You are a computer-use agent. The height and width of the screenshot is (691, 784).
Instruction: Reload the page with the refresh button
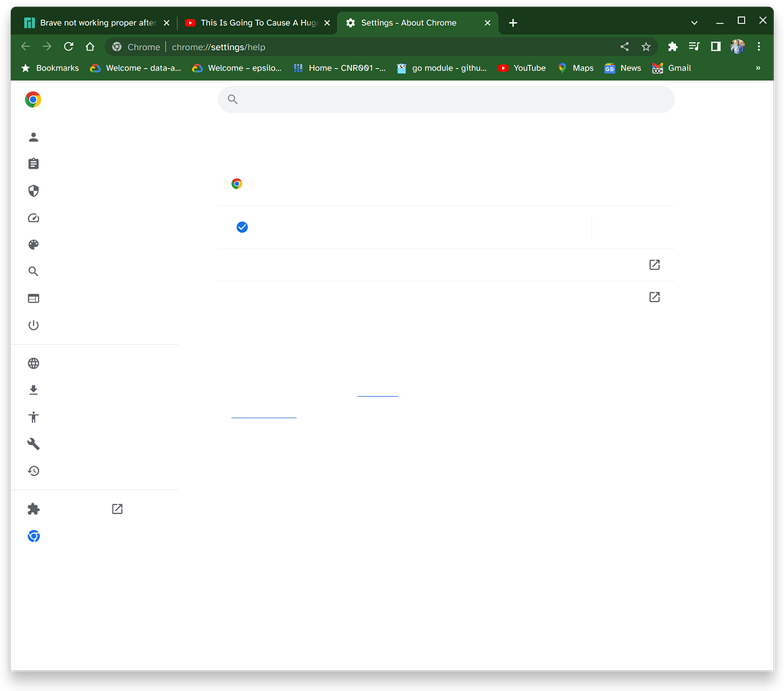point(69,47)
